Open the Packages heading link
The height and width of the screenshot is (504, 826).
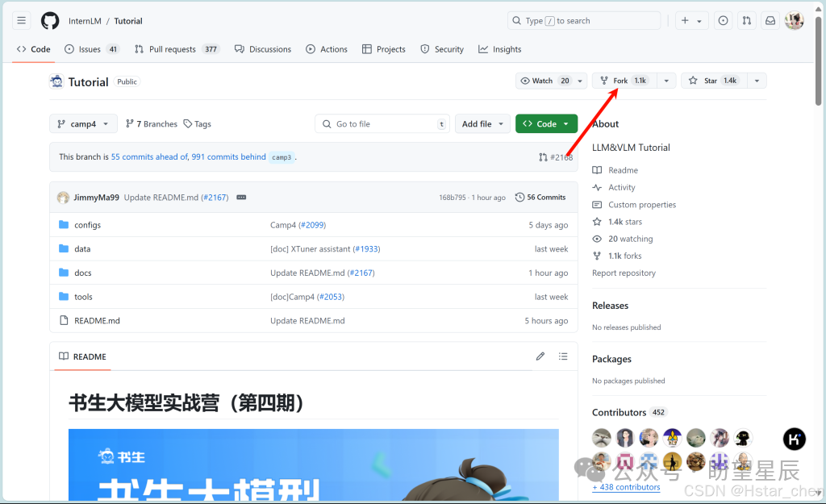pos(611,359)
